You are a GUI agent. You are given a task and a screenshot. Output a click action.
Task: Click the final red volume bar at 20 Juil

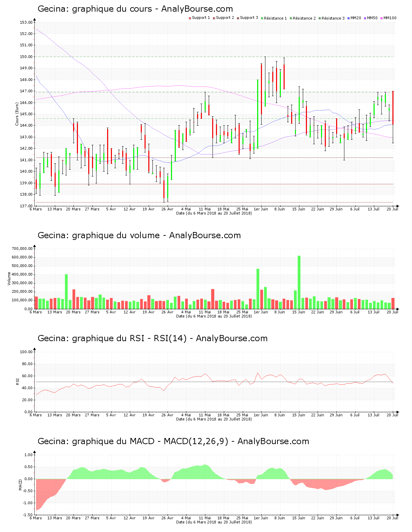coord(393,303)
